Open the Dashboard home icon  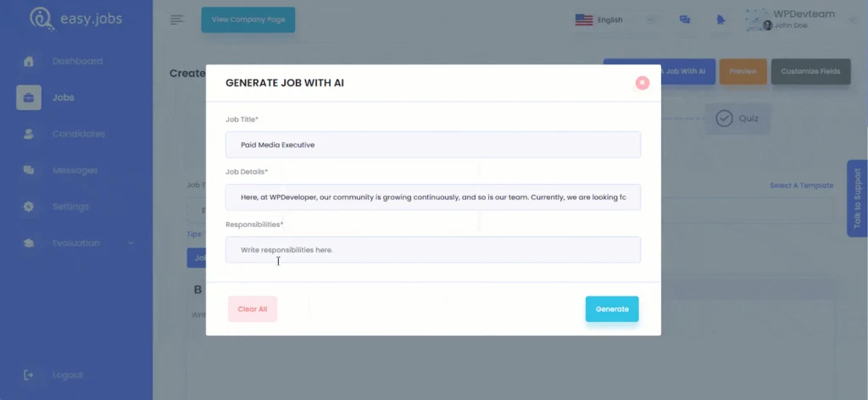point(29,61)
